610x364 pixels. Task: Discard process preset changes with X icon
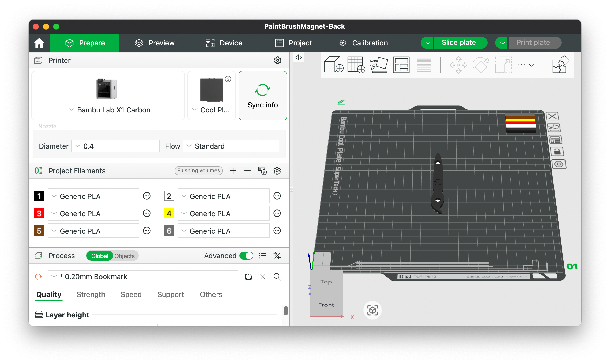[263, 277]
